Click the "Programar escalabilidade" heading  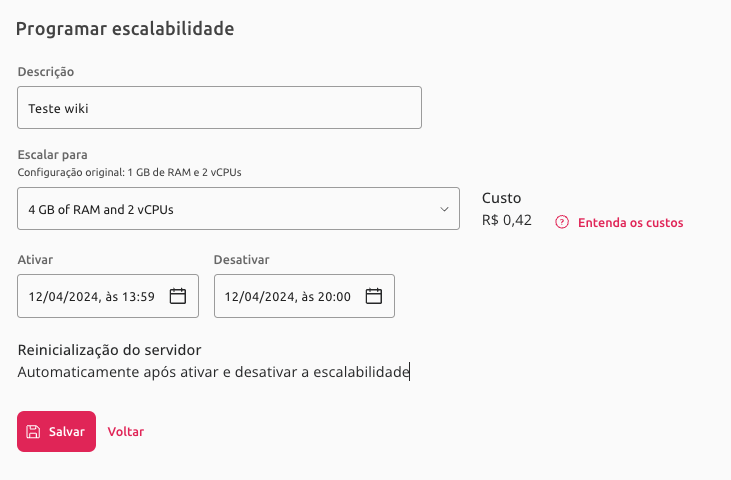[x=125, y=29]
